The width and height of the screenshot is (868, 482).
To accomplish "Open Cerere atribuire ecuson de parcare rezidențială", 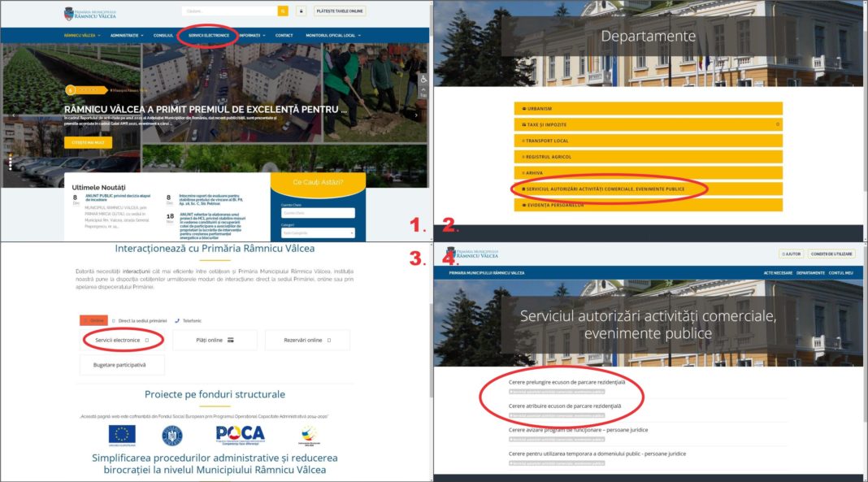I will click(x=564, y=406).
